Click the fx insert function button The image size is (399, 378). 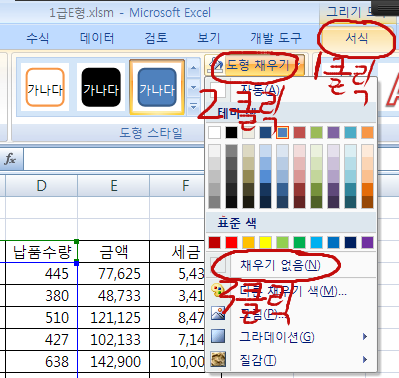(10, 159)
